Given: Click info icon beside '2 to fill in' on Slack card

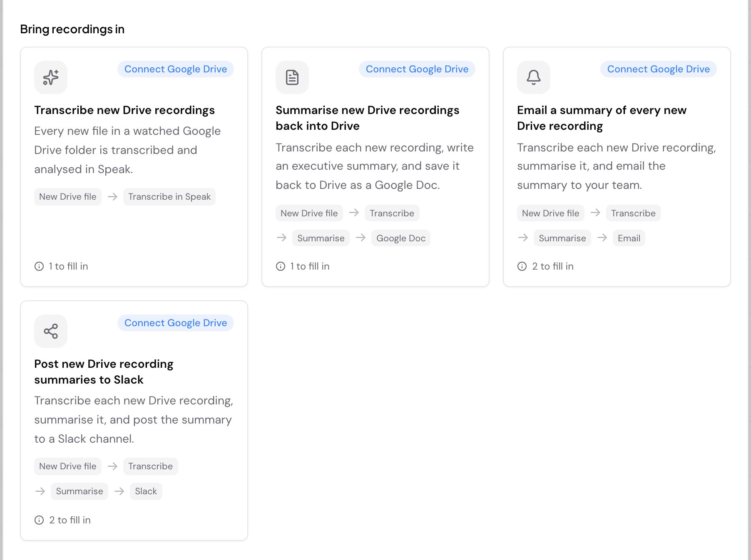Looking at the screenshot, I should (39, 520).
